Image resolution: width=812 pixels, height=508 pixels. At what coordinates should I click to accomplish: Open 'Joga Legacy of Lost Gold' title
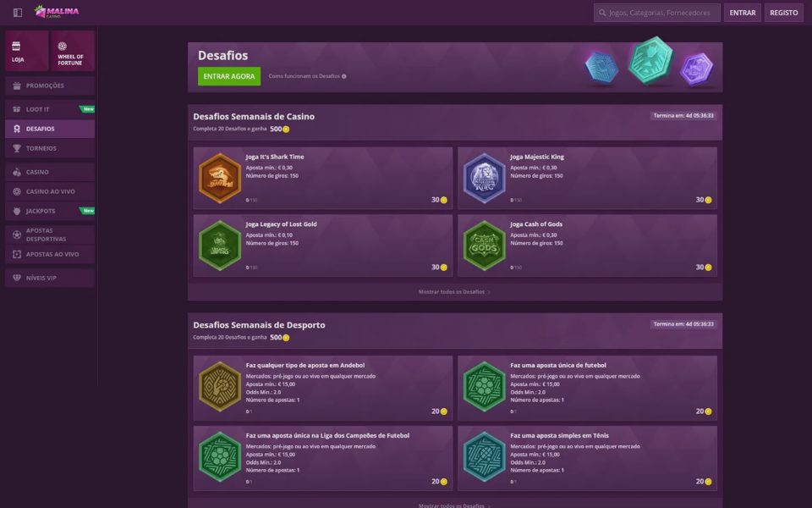[281, 224]
